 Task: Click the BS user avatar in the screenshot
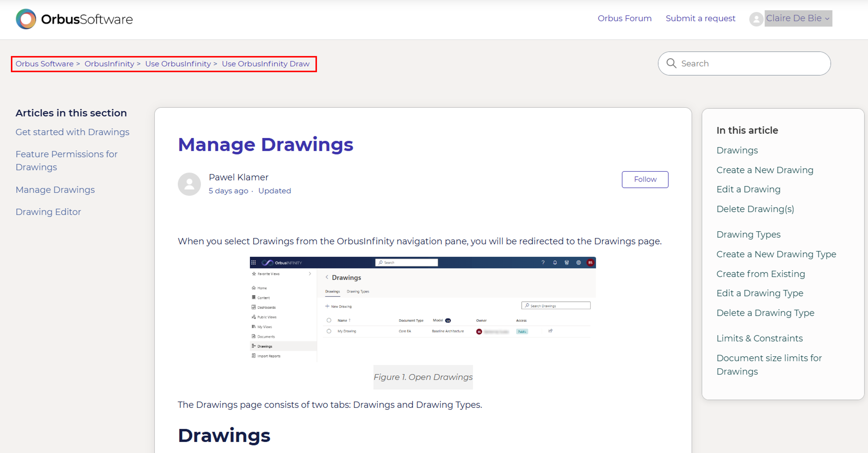tap(590, 262)
